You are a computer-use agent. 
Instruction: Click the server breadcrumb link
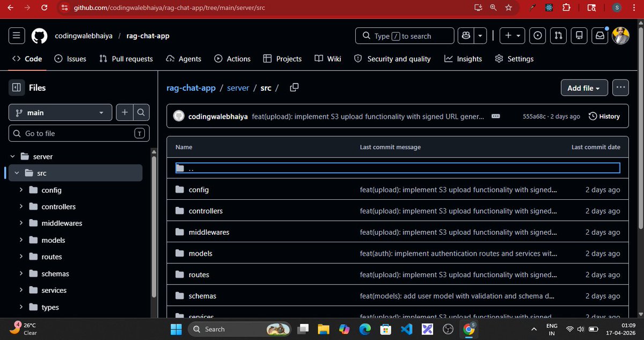point(238,88)
